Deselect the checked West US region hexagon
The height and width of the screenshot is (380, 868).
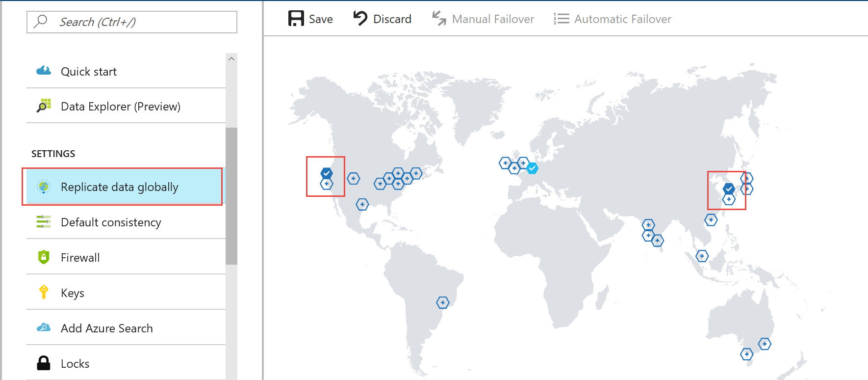327,173
